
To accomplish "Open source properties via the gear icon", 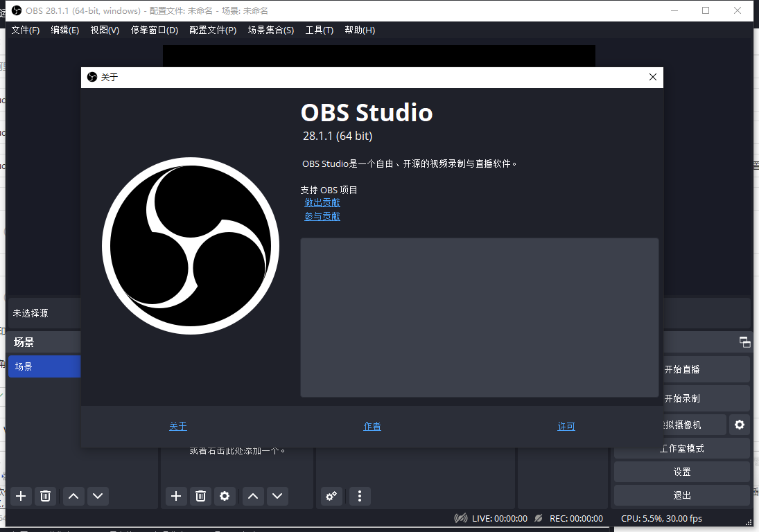I will point(225,496).
